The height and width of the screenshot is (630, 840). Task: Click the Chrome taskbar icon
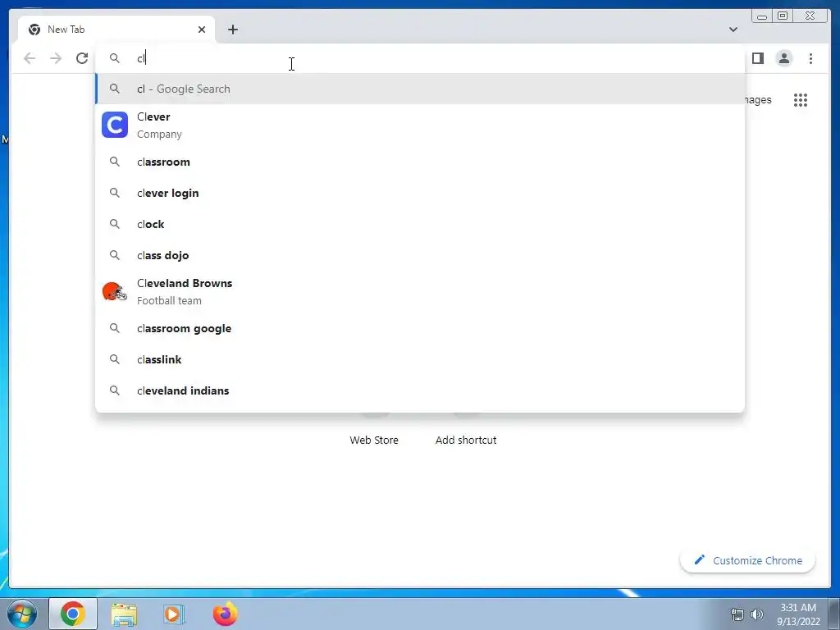[x=73, y=614]
